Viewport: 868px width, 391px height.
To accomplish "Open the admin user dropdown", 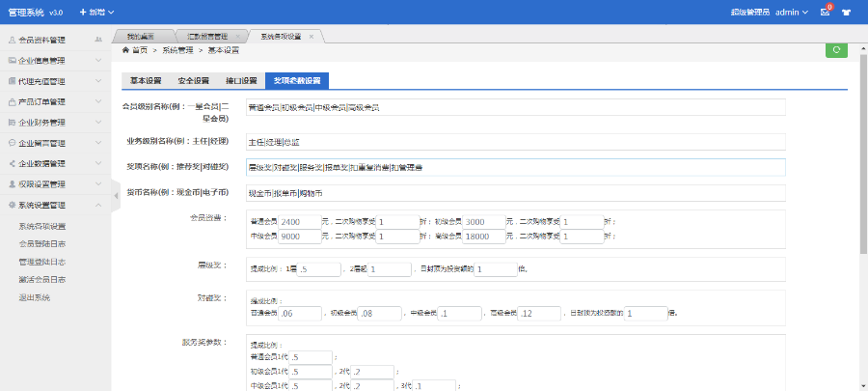I will coord(792,13).
